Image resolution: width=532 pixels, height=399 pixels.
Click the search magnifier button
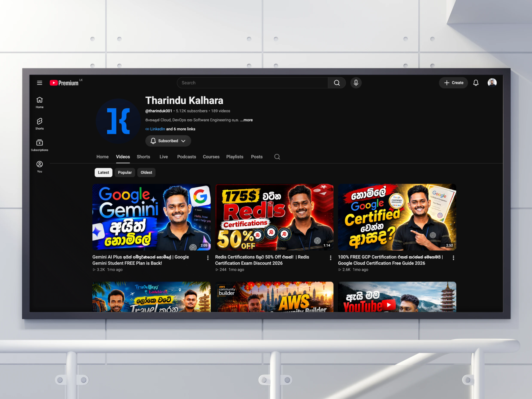[337, 83]
